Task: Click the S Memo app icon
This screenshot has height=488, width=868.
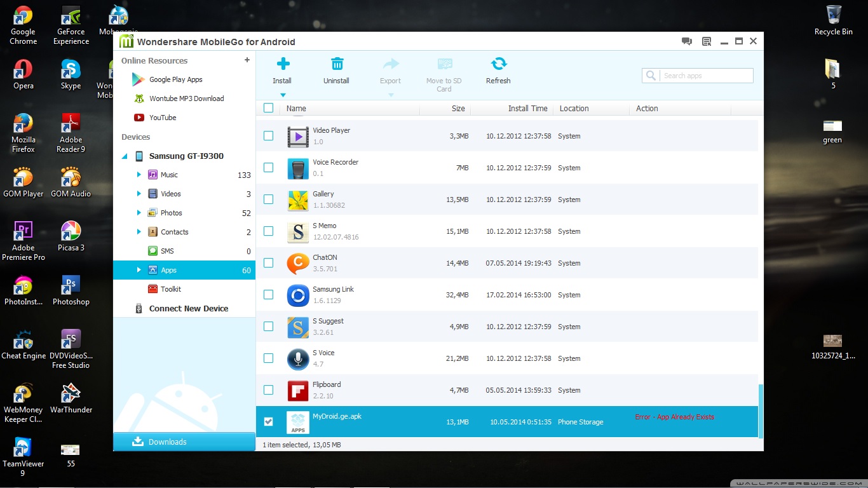Action: [x=298, y=231]
